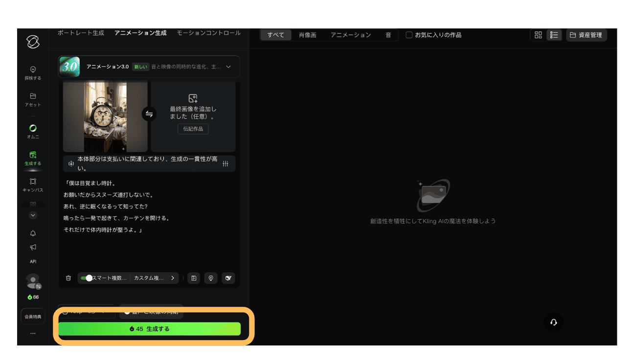Delete prompt with the trash icon

coord(68,278)
